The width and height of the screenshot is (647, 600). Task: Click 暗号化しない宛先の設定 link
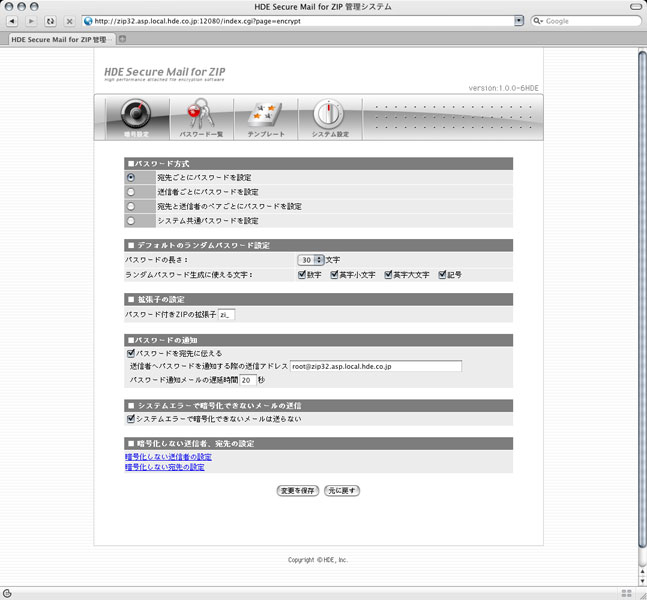coord(165,467)
